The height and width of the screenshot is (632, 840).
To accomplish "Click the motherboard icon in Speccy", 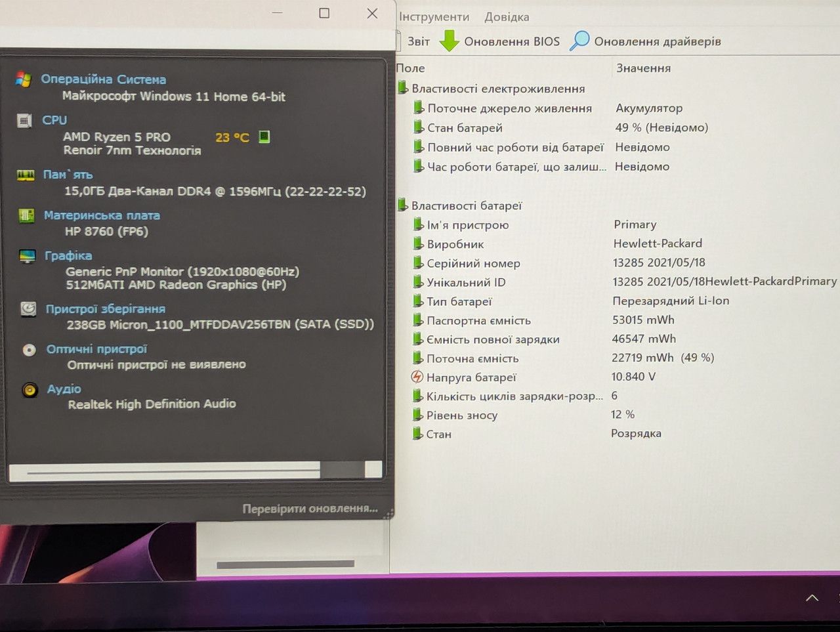I will click(x=26, y=215).
